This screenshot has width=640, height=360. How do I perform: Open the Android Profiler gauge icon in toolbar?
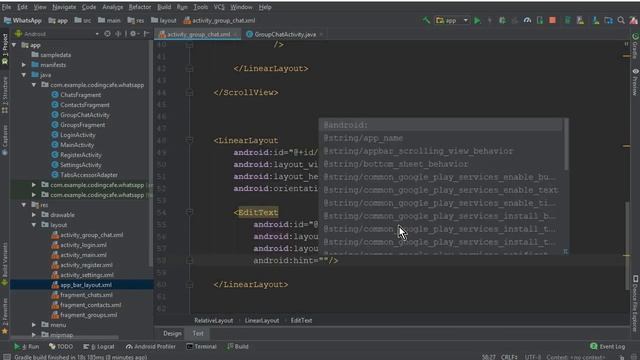tap(527, 20)
